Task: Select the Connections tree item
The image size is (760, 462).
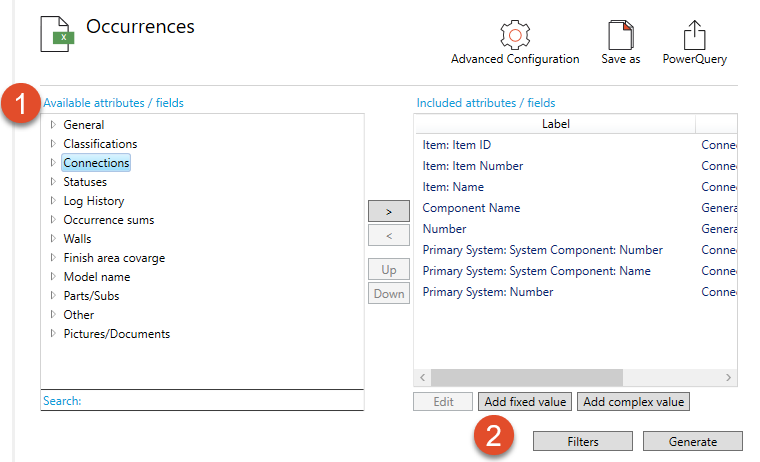Action: click(x=96, y=163)
